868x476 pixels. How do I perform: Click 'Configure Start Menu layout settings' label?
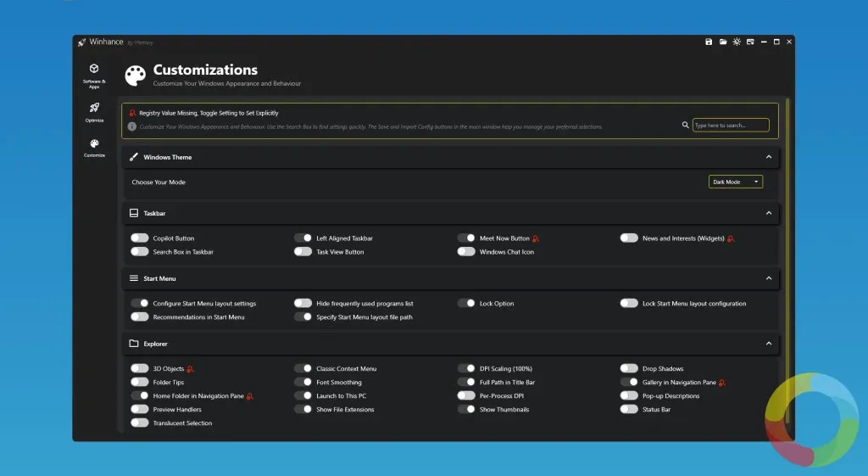[x=204, y=304]
